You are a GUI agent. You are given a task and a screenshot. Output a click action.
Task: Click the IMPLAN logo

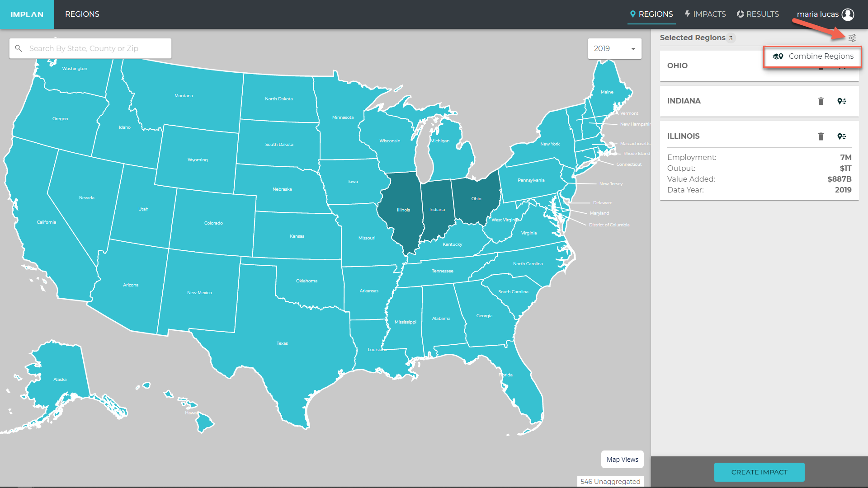point(27,14)
